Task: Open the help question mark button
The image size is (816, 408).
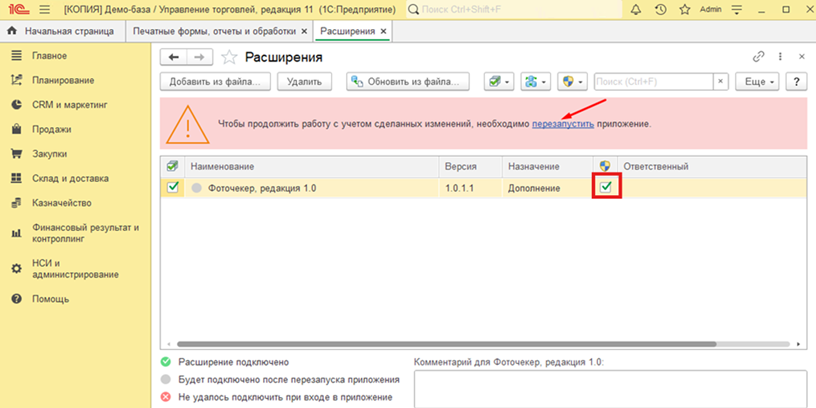Action: (796, 82)
